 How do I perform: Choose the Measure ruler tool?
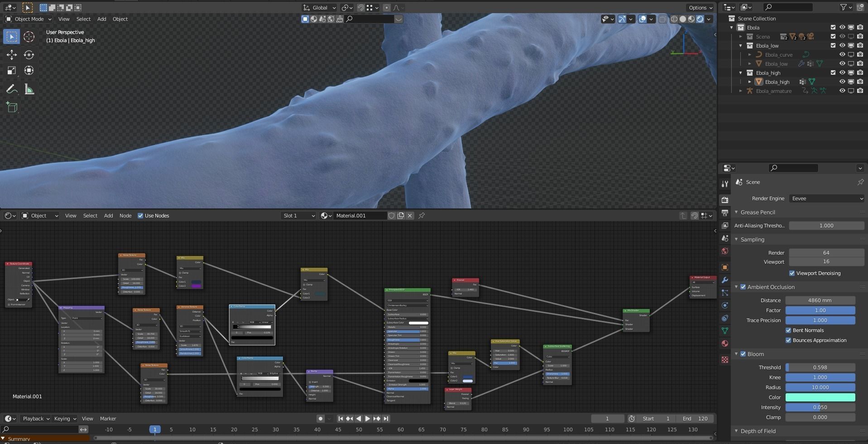coord(29,89)
